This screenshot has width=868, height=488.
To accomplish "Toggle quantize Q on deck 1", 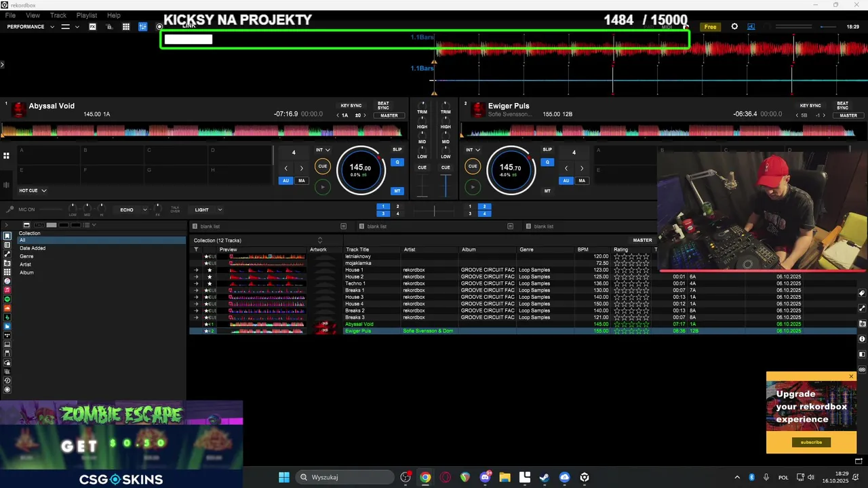I will click(397, 162).
